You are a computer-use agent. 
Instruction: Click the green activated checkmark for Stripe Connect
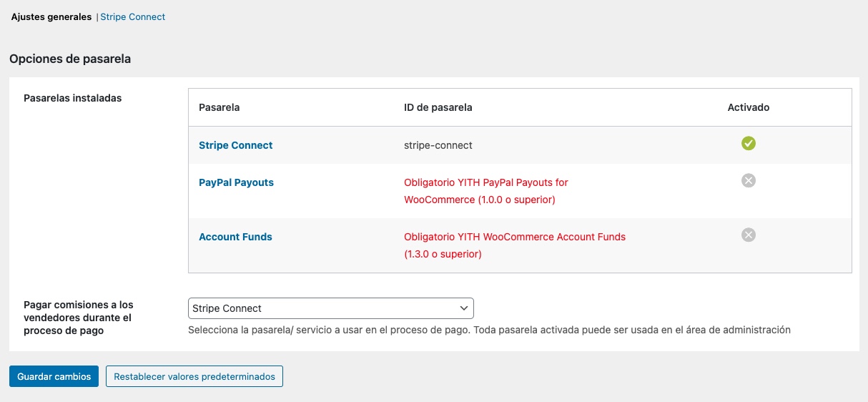click(748, 144)
